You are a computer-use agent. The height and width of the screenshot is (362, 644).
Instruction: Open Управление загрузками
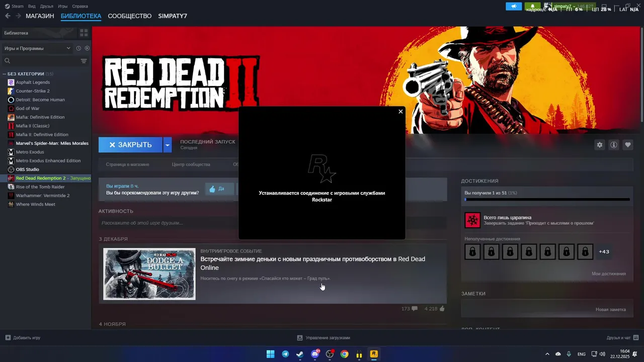point(324,338)
